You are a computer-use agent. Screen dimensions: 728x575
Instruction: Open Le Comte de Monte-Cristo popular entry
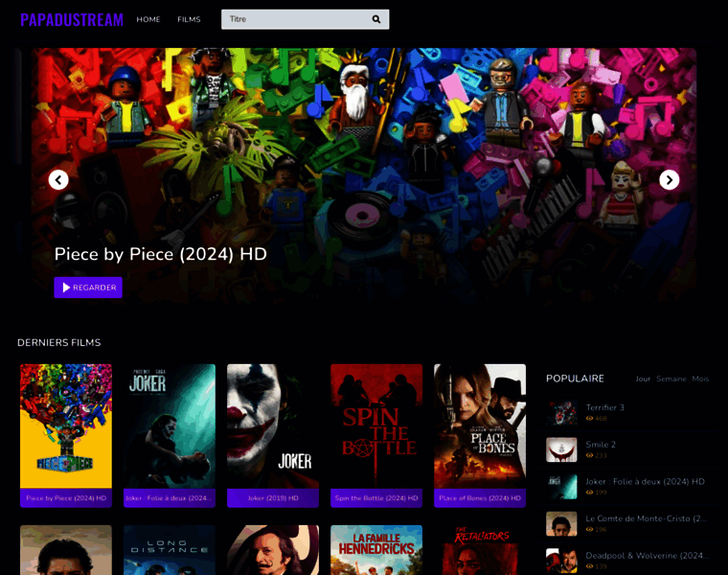[x=646, y=518]
